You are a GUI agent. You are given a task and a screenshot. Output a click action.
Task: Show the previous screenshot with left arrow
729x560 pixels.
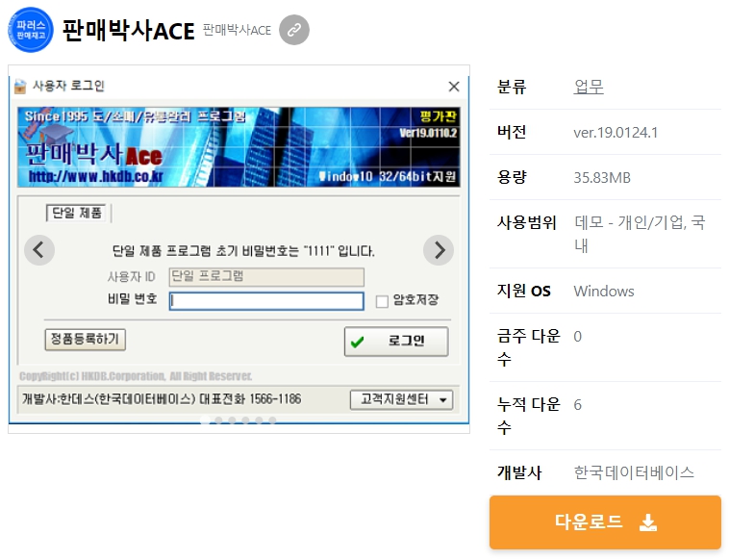(39, 250)
